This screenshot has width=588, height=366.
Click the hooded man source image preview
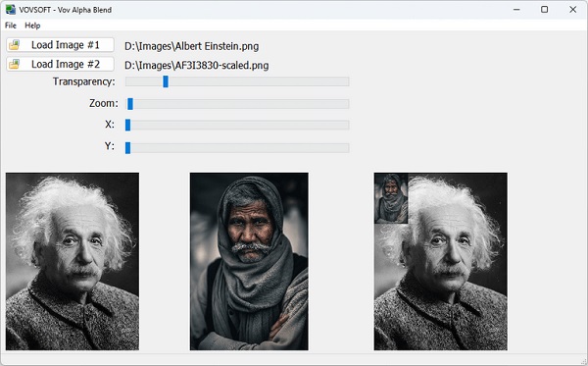(x=249, y=262)
